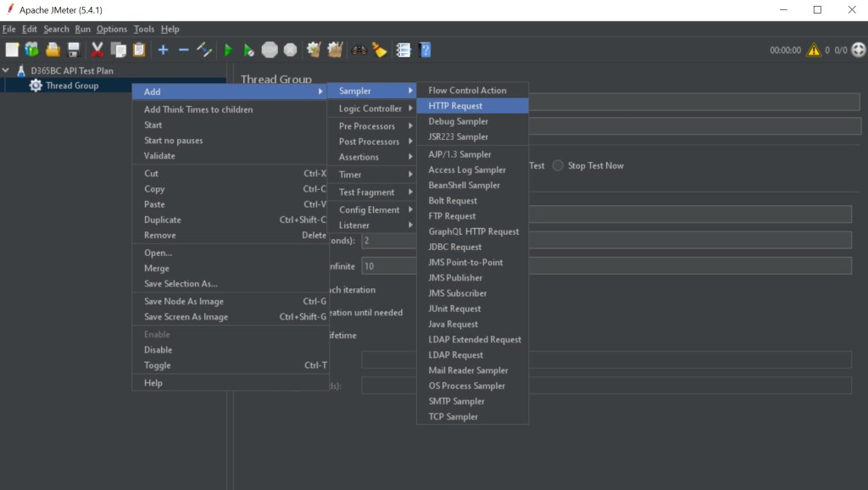Screen dimensions: 868x490
Task: Click the Clear All double-broom icon
Action: click(336, 50)
